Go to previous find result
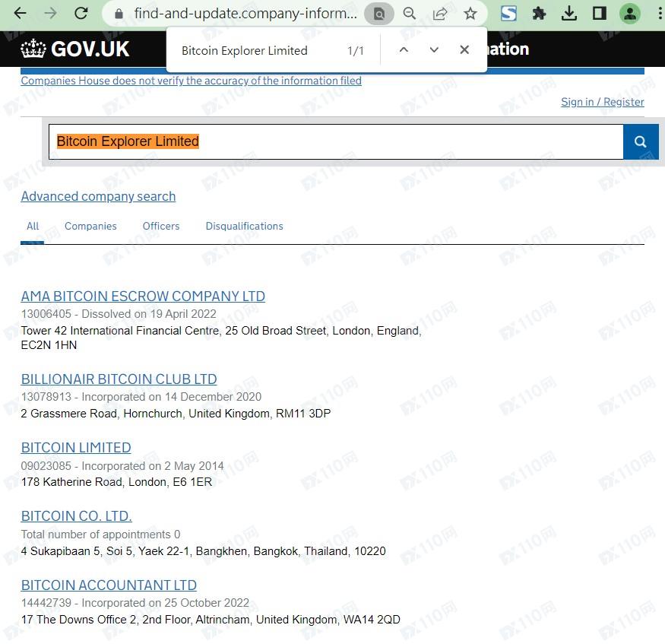 tap(404, 50)
